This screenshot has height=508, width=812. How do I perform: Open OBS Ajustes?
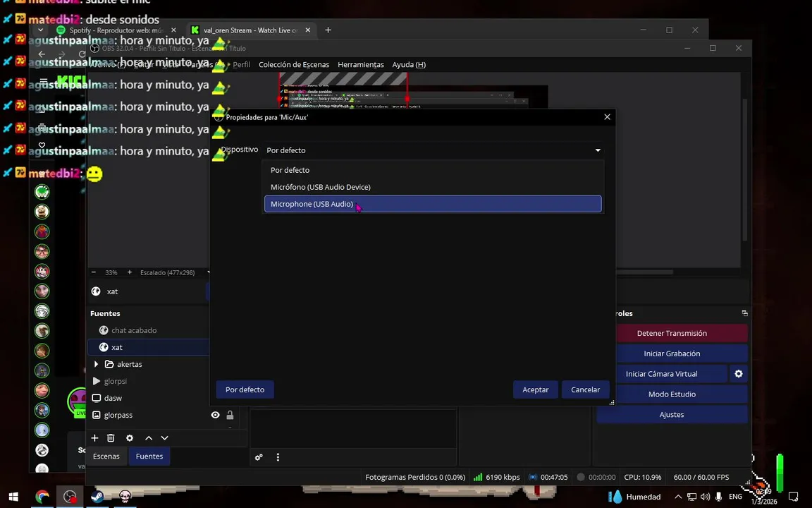(x=672, y=415)
